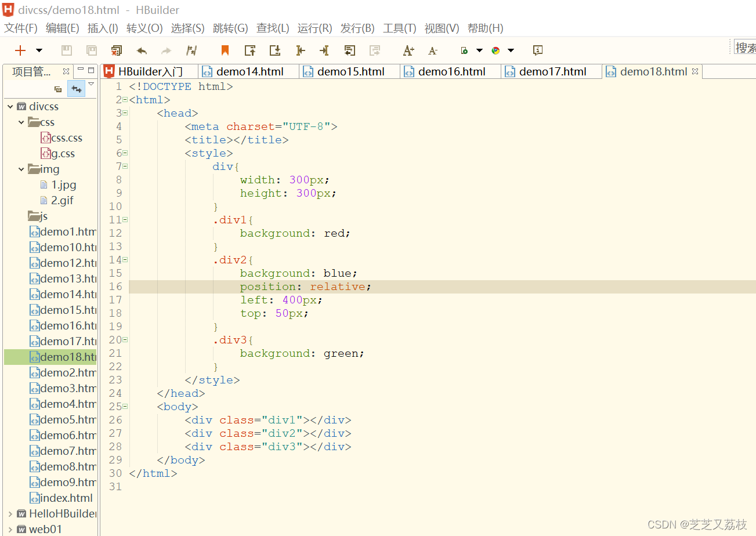The height and width of the screenshot is (536, 756).
Task: Click the Chrome browser icon in toolbar
Action: pyautogui.click(x=495, y=50)
